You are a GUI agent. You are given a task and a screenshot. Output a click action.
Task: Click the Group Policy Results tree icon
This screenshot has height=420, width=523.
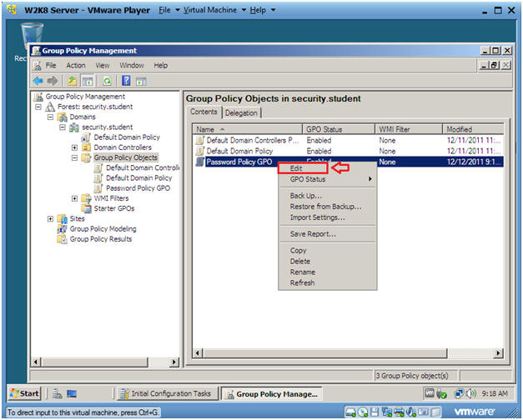click(x=62, y=239)
